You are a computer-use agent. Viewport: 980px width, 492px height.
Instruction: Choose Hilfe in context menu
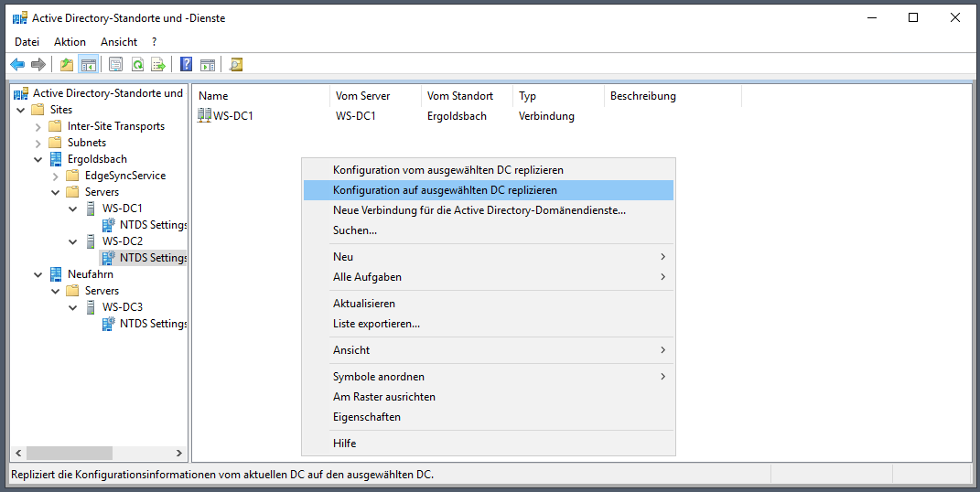coord(488,444)
